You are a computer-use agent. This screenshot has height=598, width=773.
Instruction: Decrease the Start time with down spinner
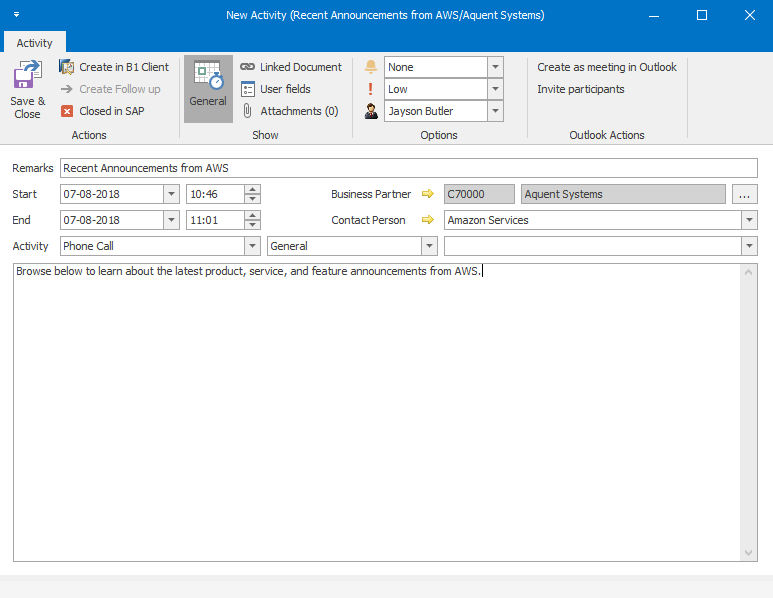(252, 198)
